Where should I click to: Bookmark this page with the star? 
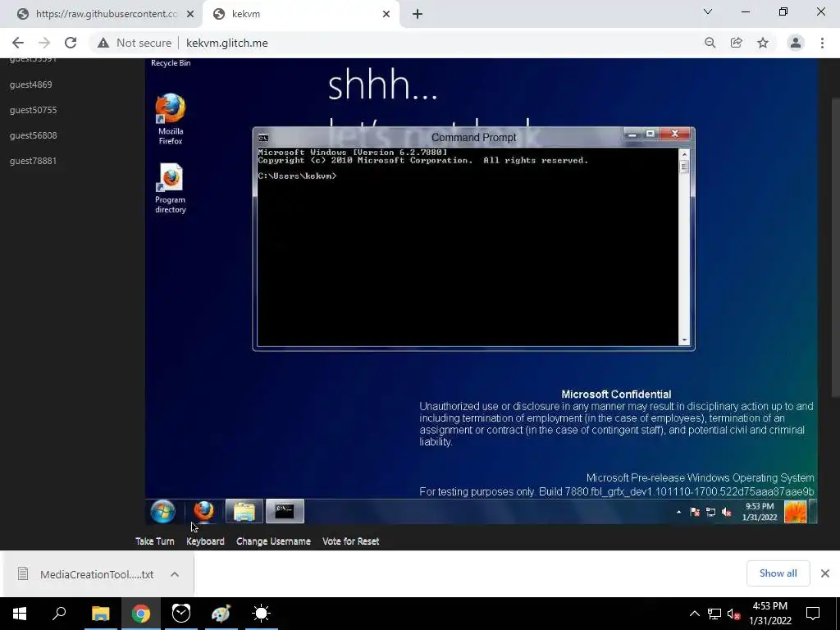pos(763,43)
